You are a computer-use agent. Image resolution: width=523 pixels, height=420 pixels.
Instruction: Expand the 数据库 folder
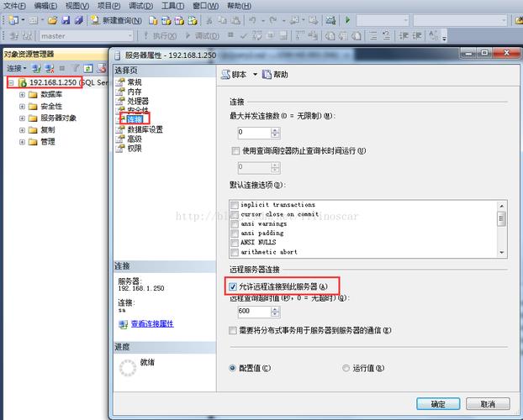(x=22, y=95)
